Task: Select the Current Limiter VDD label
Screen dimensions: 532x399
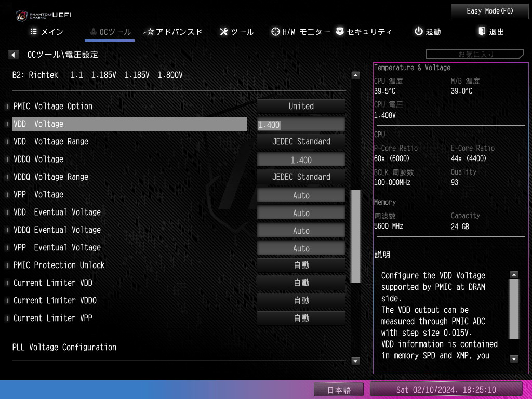Action: tap(52, 283)
